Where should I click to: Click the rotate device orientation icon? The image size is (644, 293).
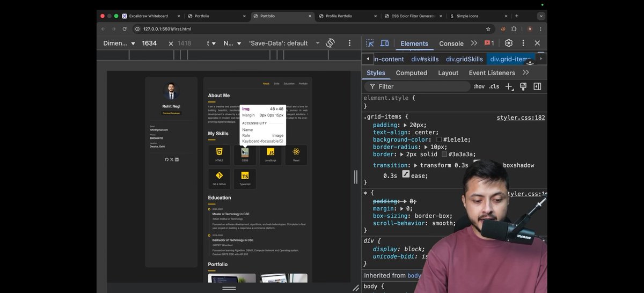pos(331,43)
